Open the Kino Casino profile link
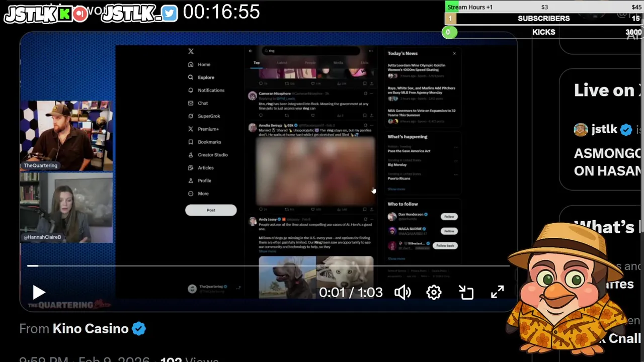Viewport: 644px width, 362px height. pos(91,329)
